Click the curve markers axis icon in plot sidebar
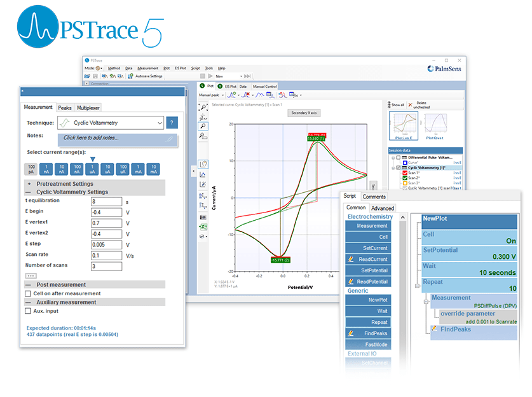Image resolution: width=532 pixels, height=397 pixels. pos(203,174)
